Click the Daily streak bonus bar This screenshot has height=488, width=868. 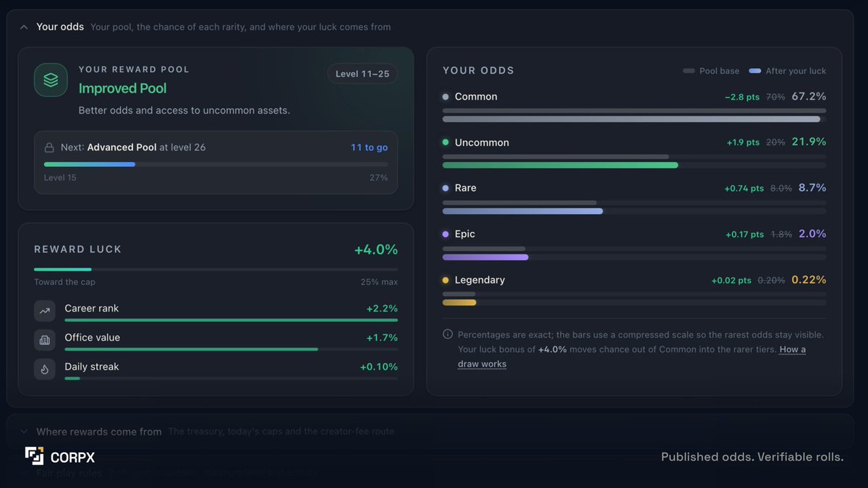point(231,378)
